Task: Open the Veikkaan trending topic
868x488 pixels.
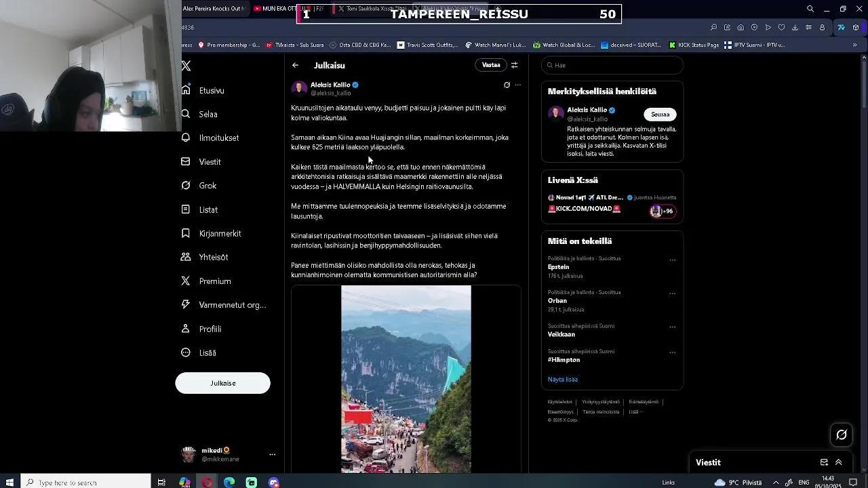Action: click(x=561, y=334)
